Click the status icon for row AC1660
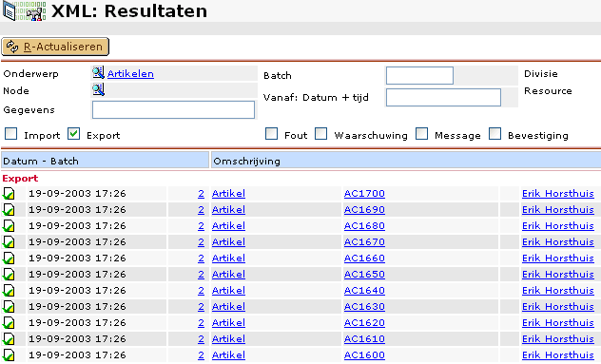Screen dimensions: 601x364 (x=9, y=259)
